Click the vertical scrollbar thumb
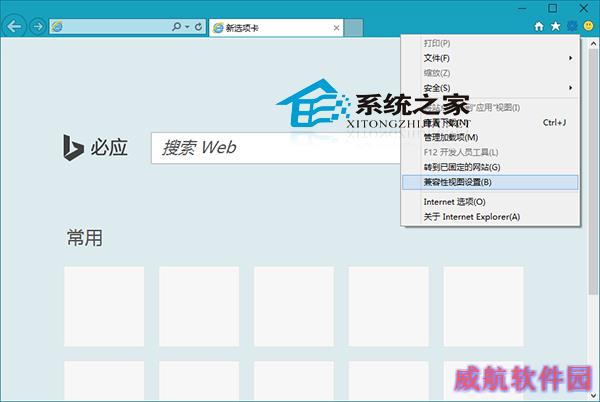 [x=593, y=171]
